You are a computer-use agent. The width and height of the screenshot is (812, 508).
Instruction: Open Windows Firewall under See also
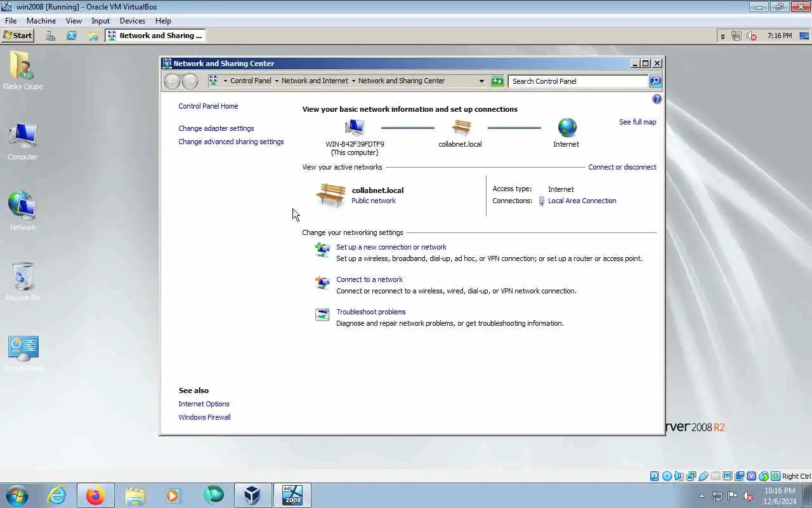click(x=204, y=417)
